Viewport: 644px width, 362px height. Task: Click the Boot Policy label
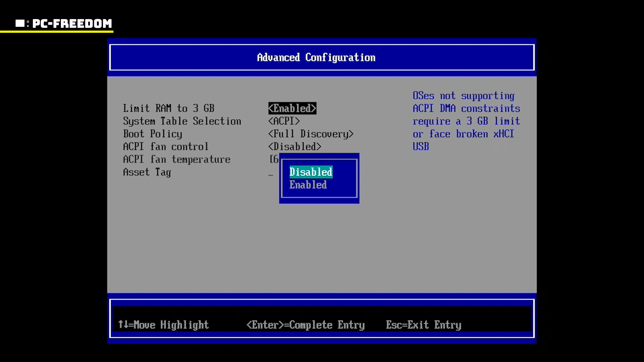(153, 134)
